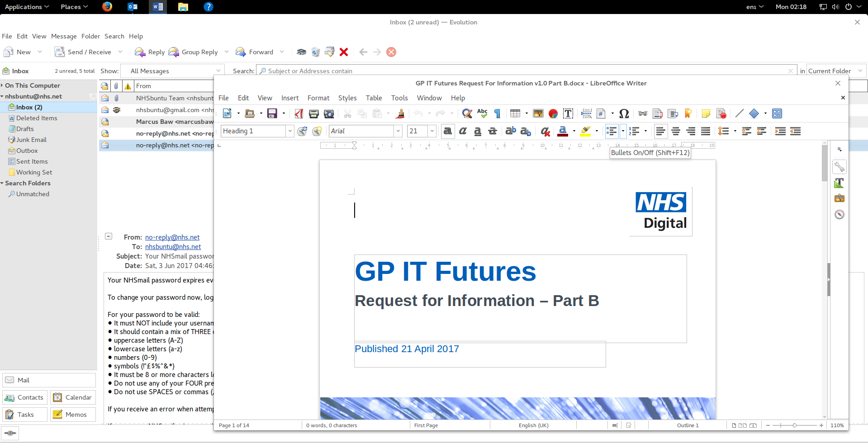Click the red X Delete icon in Evolution toolbar

click(x=344, y=52)
